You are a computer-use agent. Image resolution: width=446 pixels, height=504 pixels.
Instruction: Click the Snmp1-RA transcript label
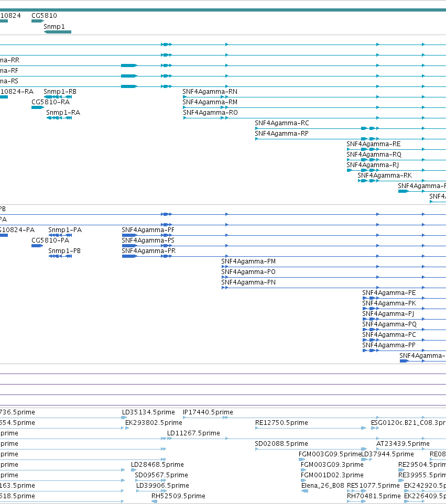click(x=63, y=112)
